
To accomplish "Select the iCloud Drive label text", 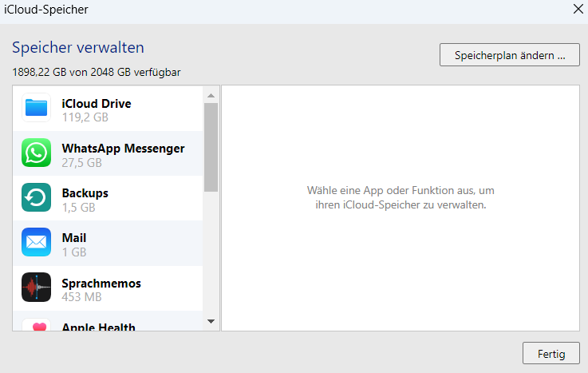I will point(97,104).
